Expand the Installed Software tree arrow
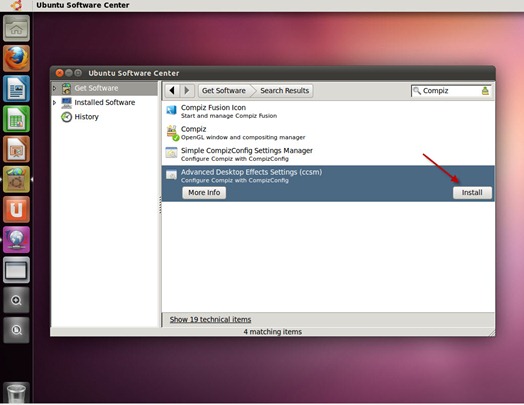 tap(54, 103)
